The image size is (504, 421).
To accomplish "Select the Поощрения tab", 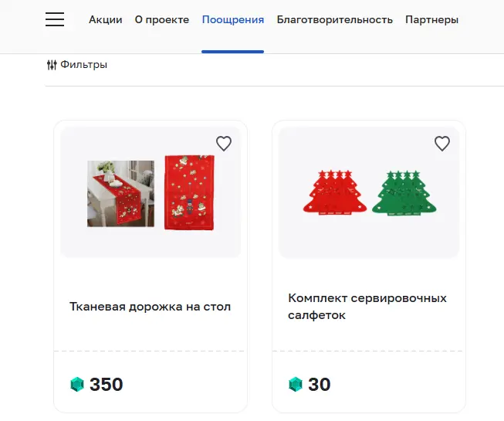I will coord(233,19).
